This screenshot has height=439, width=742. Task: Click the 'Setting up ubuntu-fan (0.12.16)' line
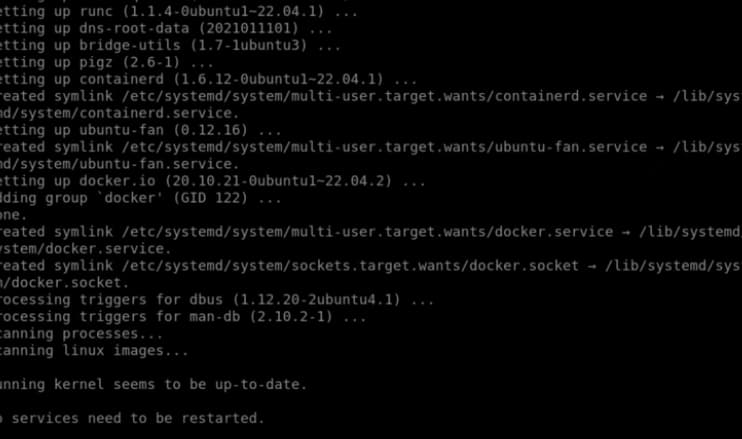141,130
